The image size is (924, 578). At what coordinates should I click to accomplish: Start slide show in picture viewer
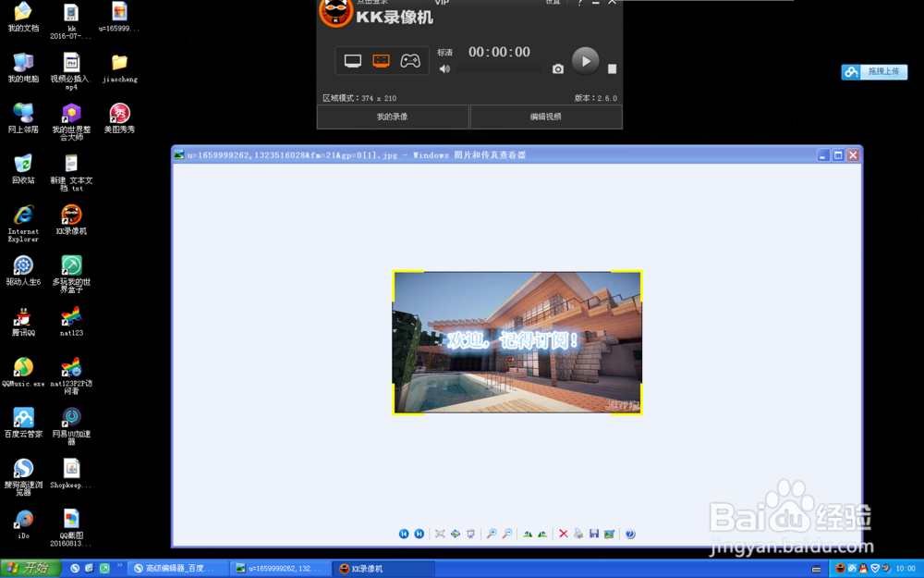471,534
